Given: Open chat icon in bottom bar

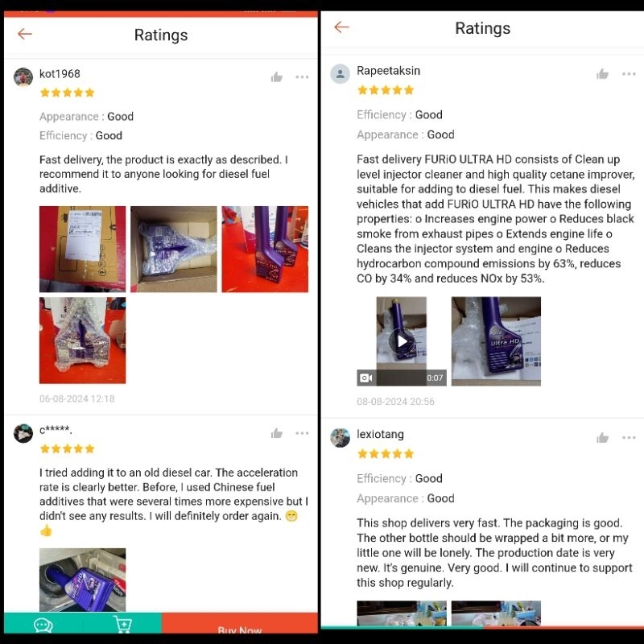Looking at the screenshot, I should point(43,625).
